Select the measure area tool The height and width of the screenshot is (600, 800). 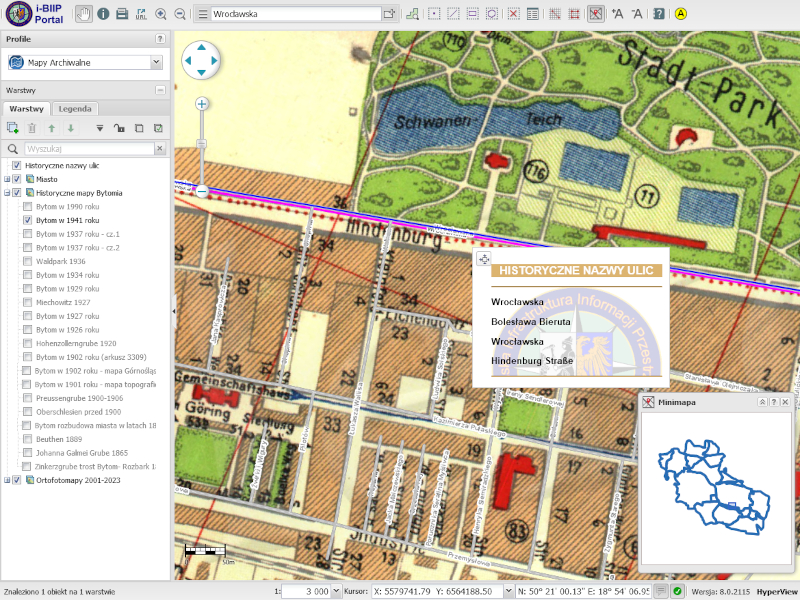[x=574, y=14]
